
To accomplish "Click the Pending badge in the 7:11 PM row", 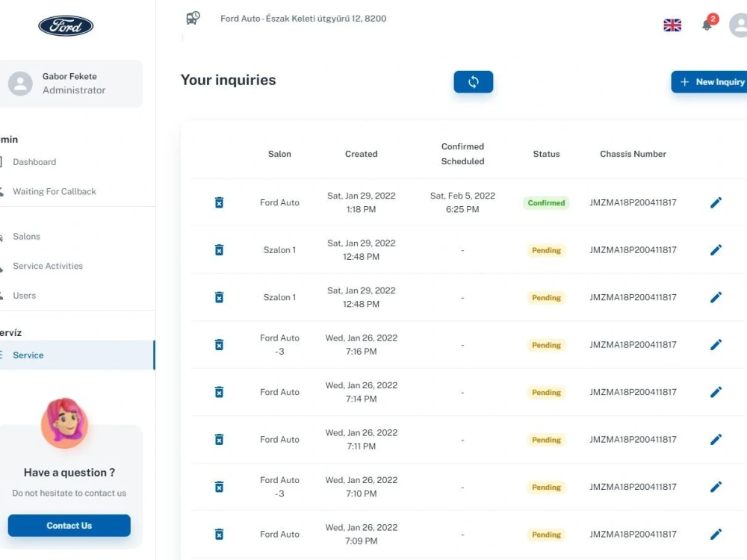I will (x=546, y=440).
